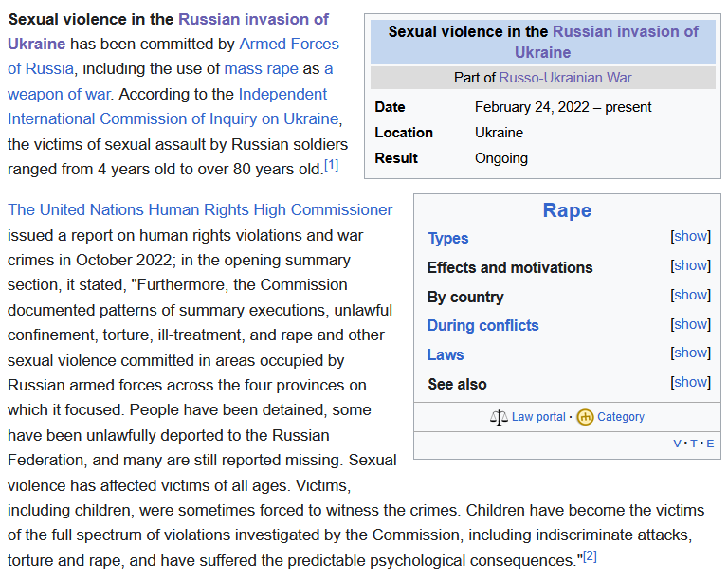Open the Category link in sidebar
The image size is (728, 580).
pyautogui.click(x=621, y=417)
